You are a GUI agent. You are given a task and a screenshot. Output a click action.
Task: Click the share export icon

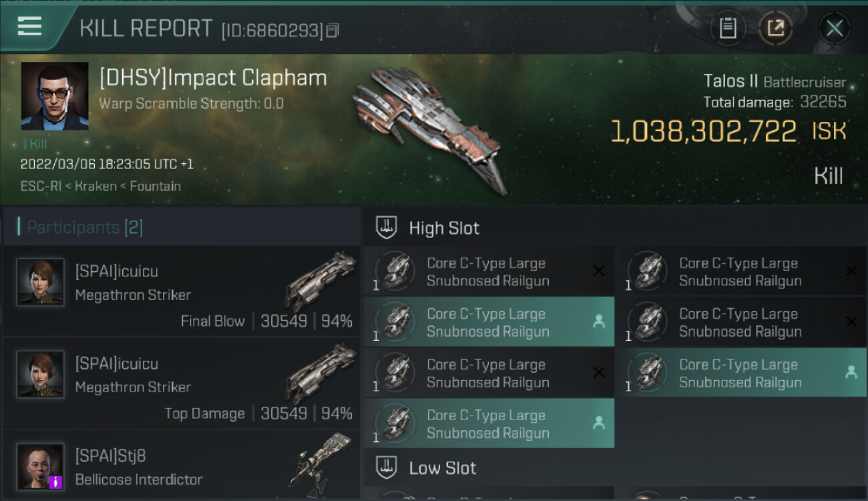[x=775, y=28]
